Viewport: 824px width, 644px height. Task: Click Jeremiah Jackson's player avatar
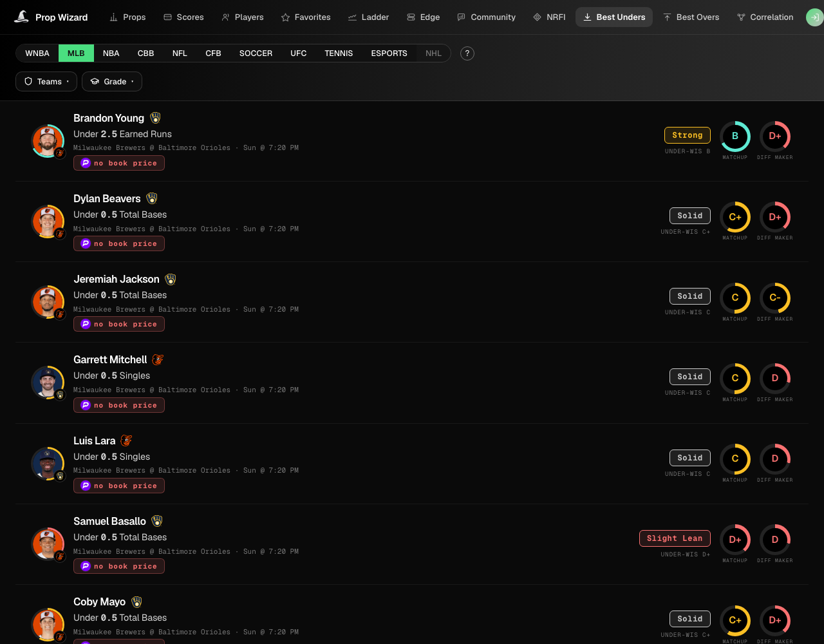pos(48,302)
